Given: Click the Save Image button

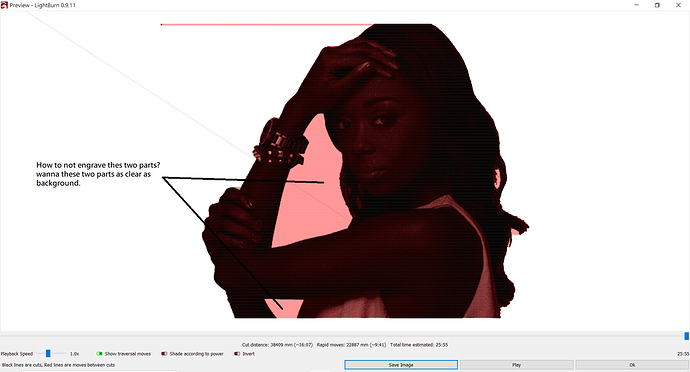Looking at the screenshot, I should (x=401, y=365).
